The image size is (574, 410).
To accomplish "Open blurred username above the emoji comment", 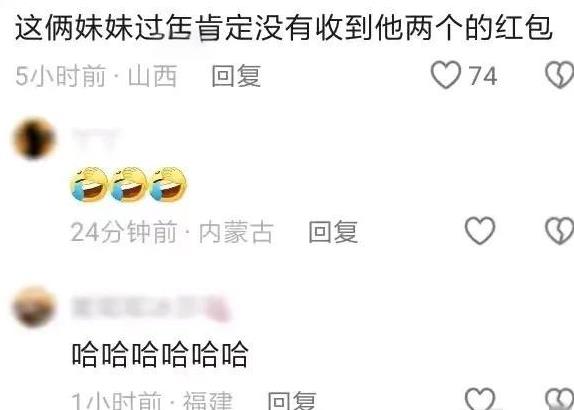I will (x=96, y=138).
